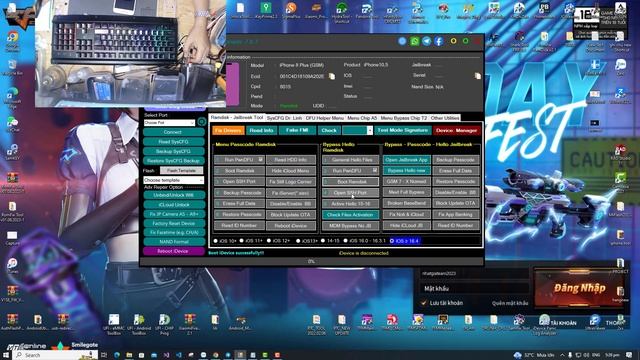Open the combo box next to Check

click(x=357, y=130)
